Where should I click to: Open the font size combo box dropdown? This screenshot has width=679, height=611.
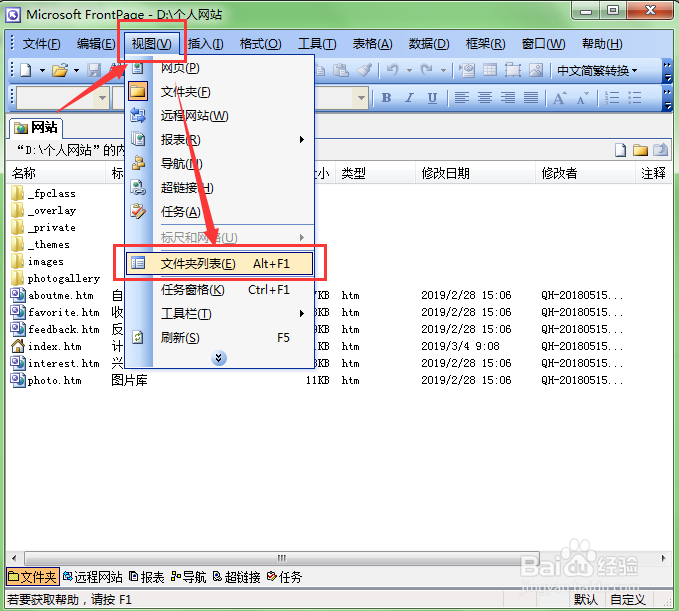tap(361, 98)
